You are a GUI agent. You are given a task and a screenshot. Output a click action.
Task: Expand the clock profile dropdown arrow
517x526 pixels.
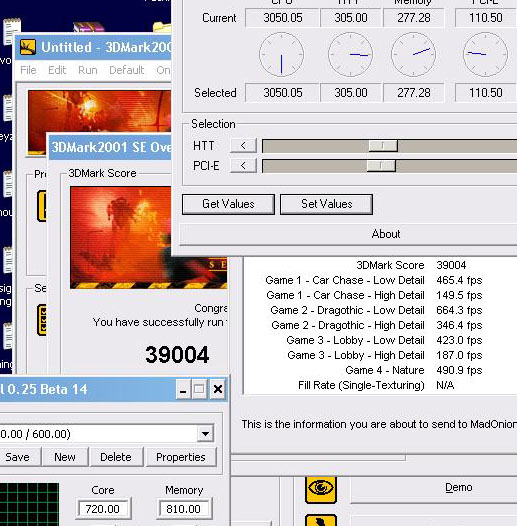[205, 434]
